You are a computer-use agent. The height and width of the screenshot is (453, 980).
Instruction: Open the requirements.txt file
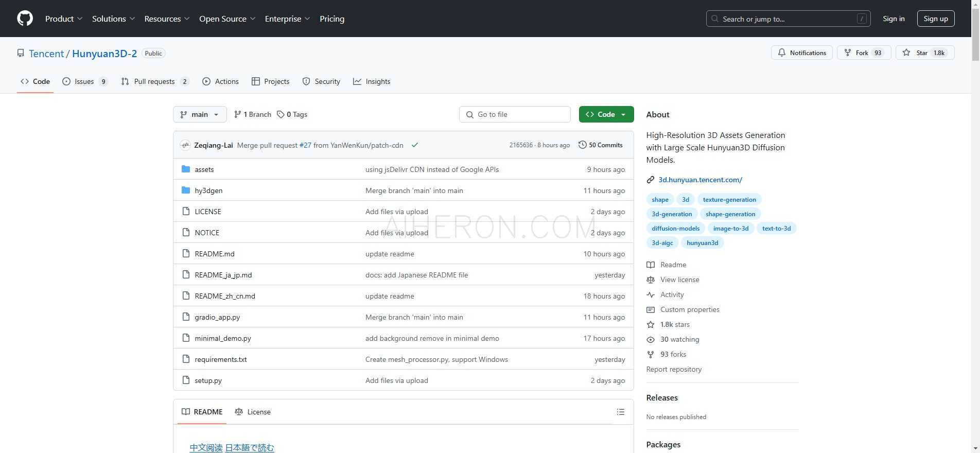[x=221, y=359]
